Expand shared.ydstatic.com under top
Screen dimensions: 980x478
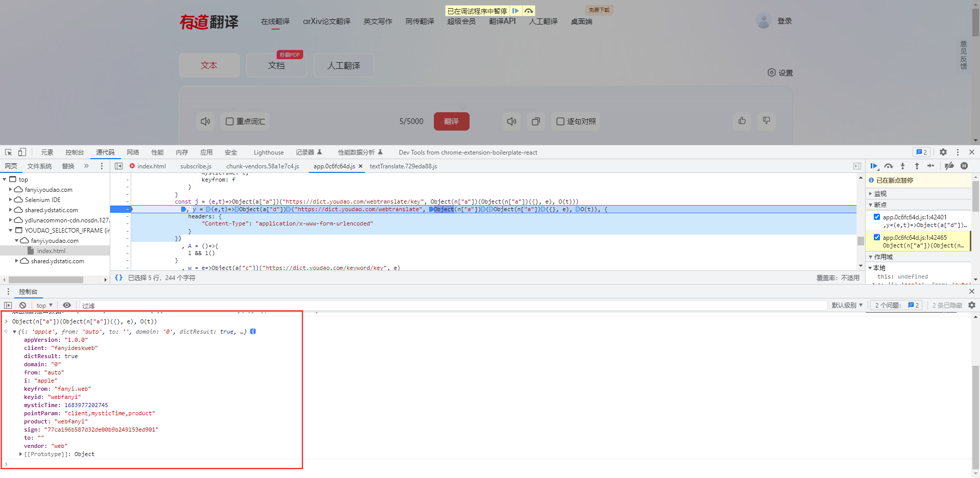click(10, 210)
